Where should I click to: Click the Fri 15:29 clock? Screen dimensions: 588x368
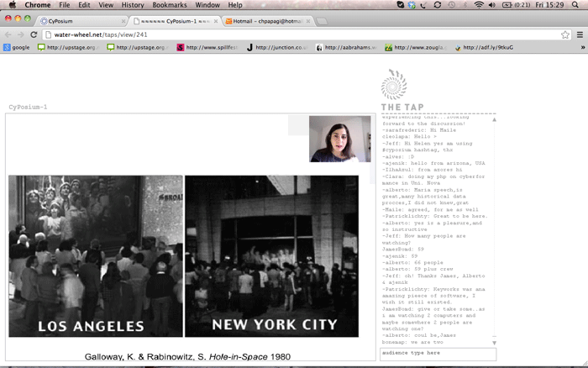549,5
